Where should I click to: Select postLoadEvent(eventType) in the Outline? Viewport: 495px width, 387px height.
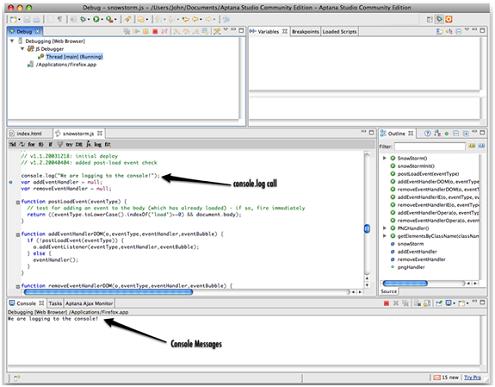(x=428, y=174)
